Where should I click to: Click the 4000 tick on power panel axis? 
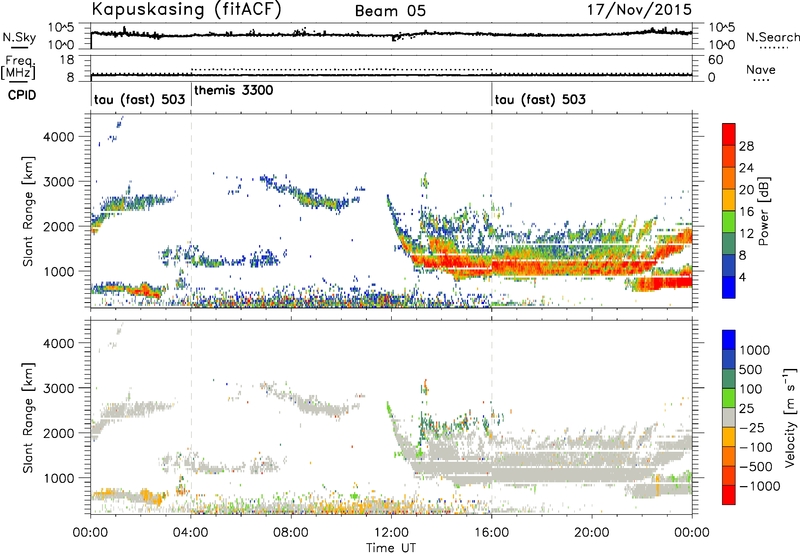coord(58,137)
